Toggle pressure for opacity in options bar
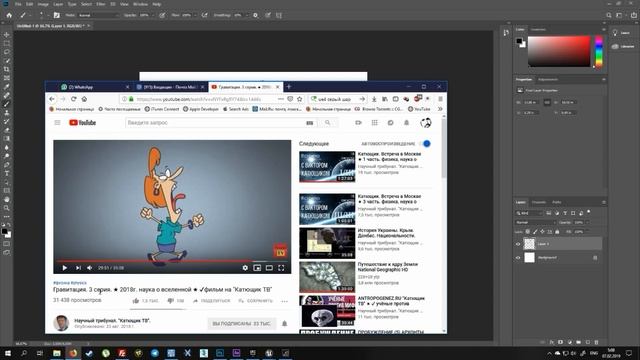 [x=162, y=15]
